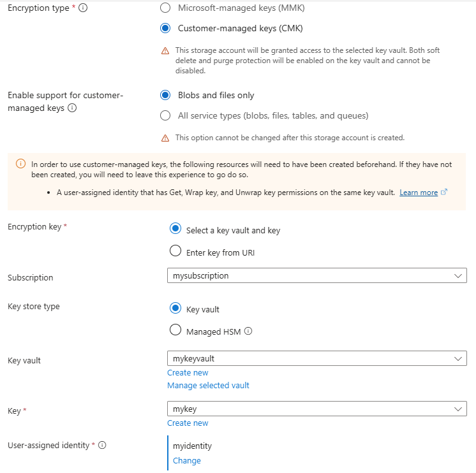
Task: Click warning triangle beside option cannot be changed
Action: 165,138
